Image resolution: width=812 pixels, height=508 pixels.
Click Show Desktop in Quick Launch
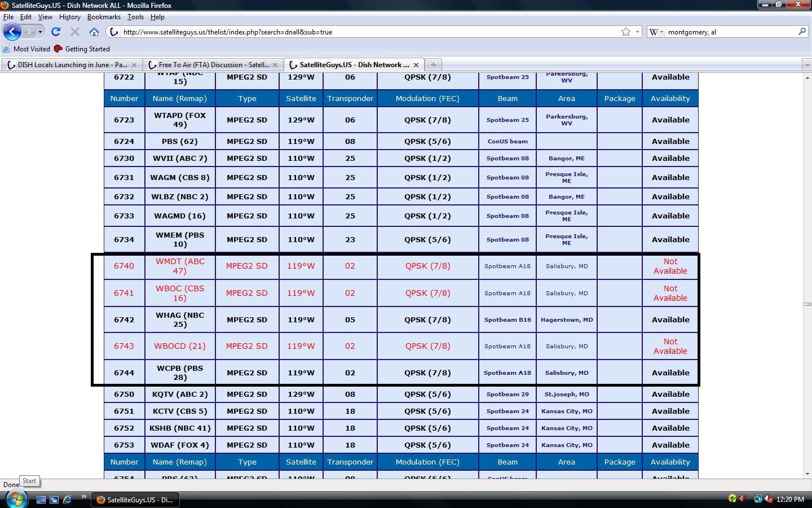[41, 500]
